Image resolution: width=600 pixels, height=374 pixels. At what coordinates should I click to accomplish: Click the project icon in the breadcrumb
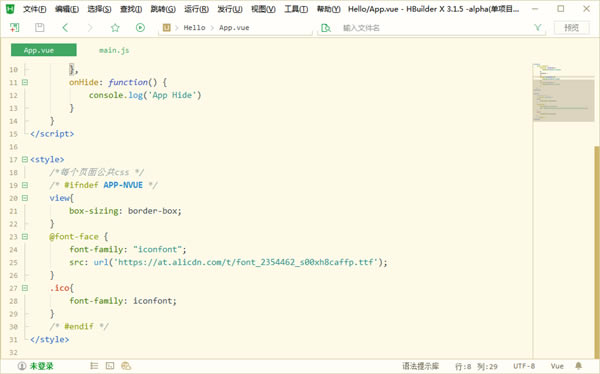pyautogui.click(x=166, y=28)
